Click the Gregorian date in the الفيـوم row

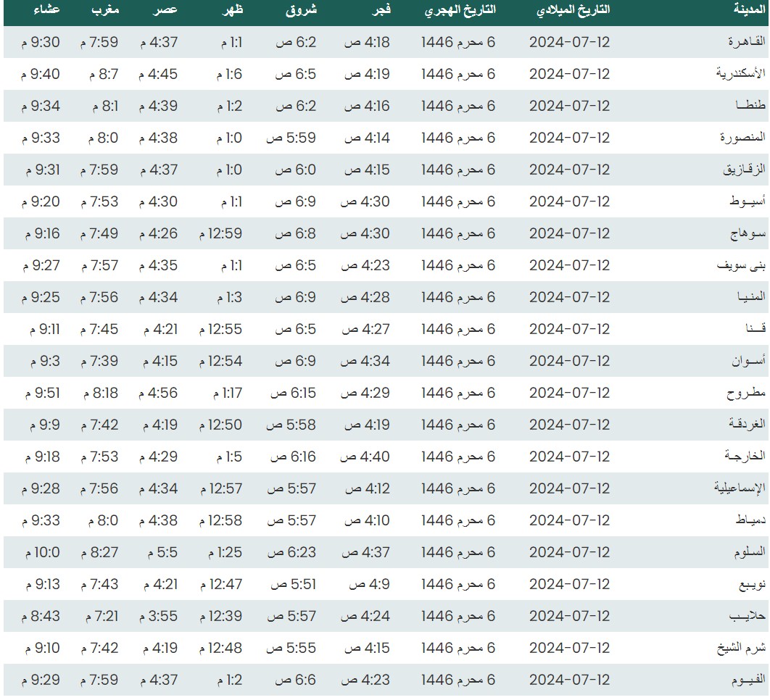(x=569, y=680)
